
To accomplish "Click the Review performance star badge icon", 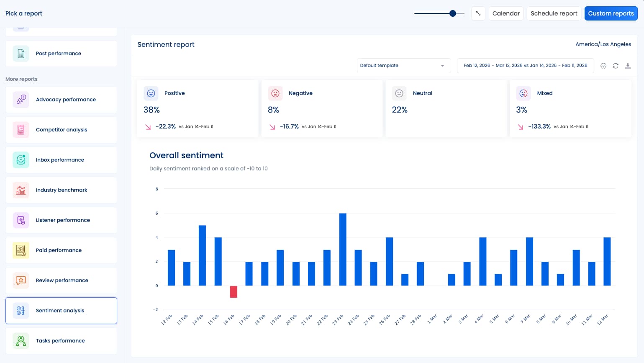I will (21, 281).
